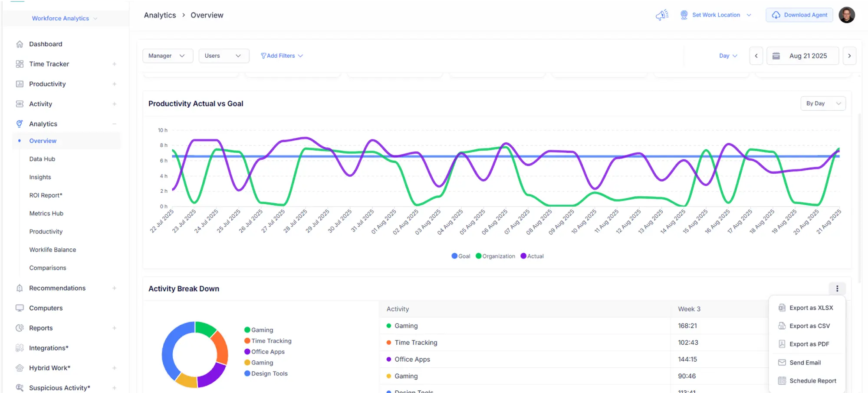
Task: Open the Suspicious Activity section icon
Action: [20, 387]
